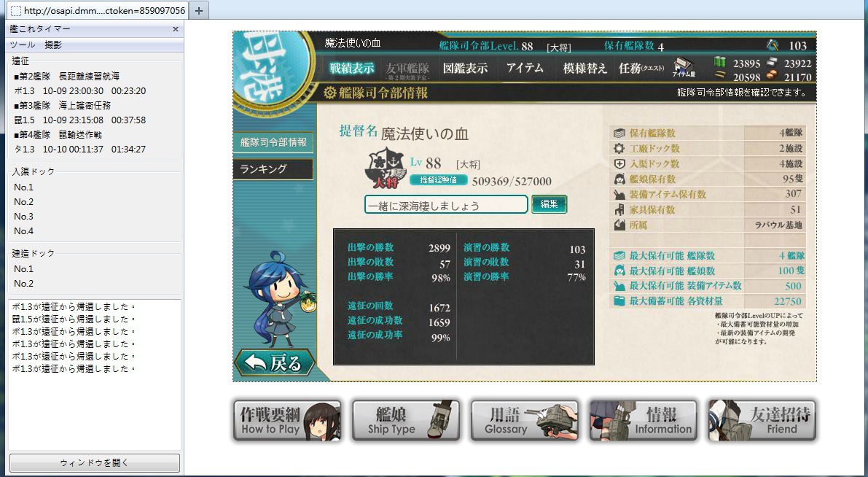The width and height of the screenshot is (868, 477).
Task: Click the ウィンドウを開く button
Action: point(95,462)
